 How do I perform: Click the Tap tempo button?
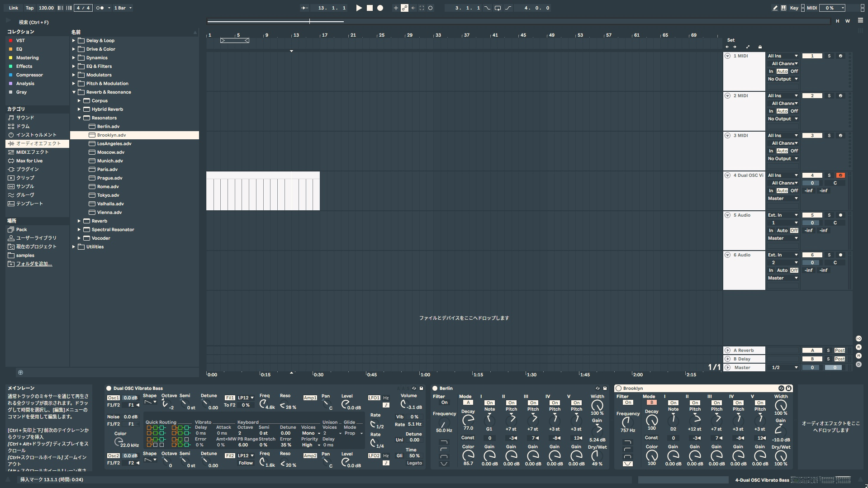[29, 8]
